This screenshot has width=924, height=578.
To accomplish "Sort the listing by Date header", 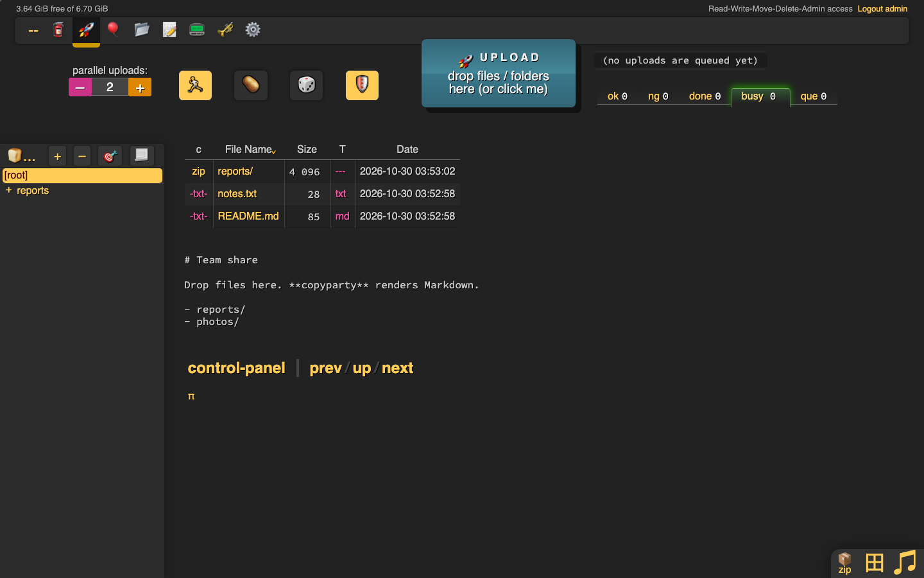I will pos(407,149).
